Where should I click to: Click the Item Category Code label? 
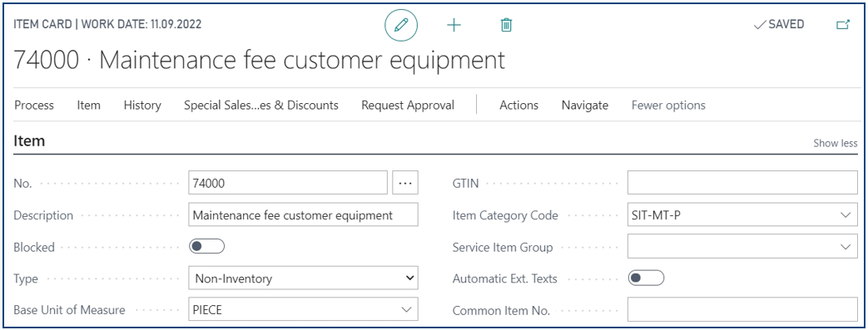pos(505,215)
